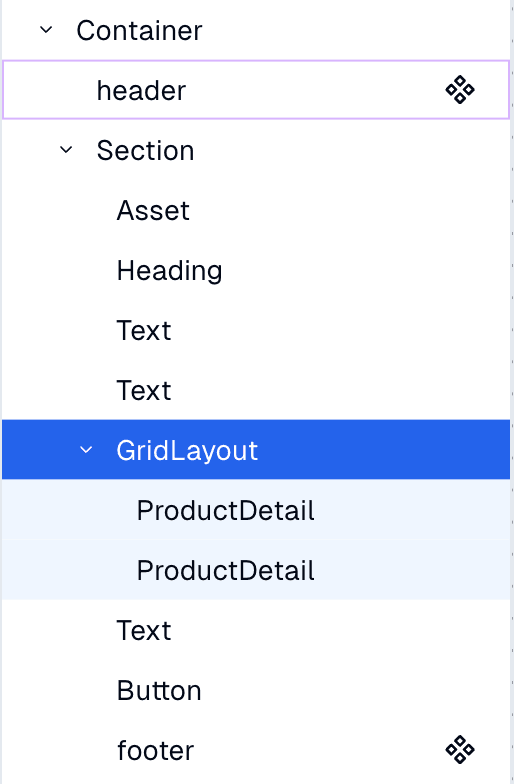Screen dimensions: 514x784
Task: Collapse the Section tree node
Action: 66,150
